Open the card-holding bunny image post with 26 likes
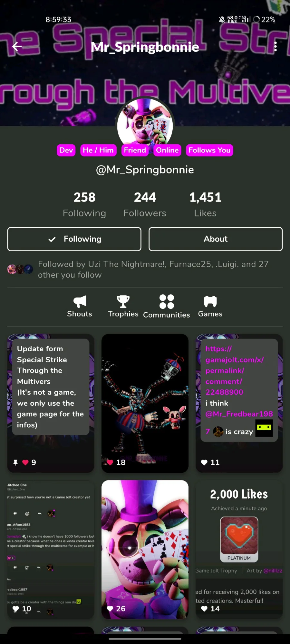 (x=145, y=549)
